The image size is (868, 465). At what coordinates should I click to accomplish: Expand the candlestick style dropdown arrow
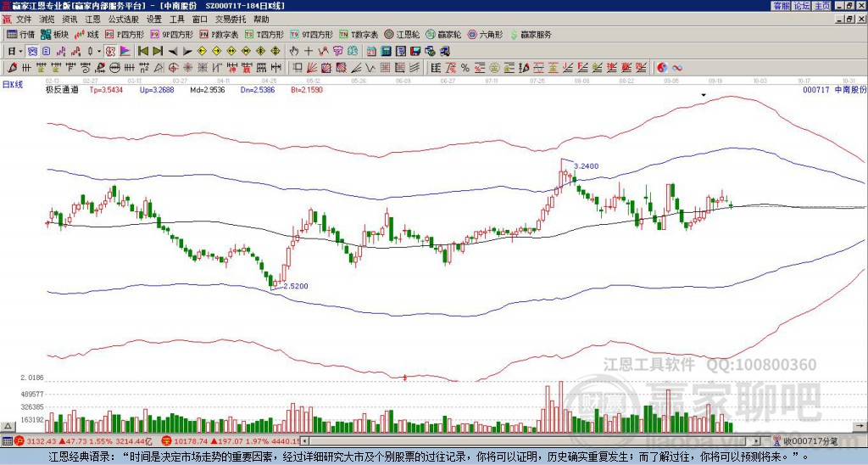click(x=100, y=52)
